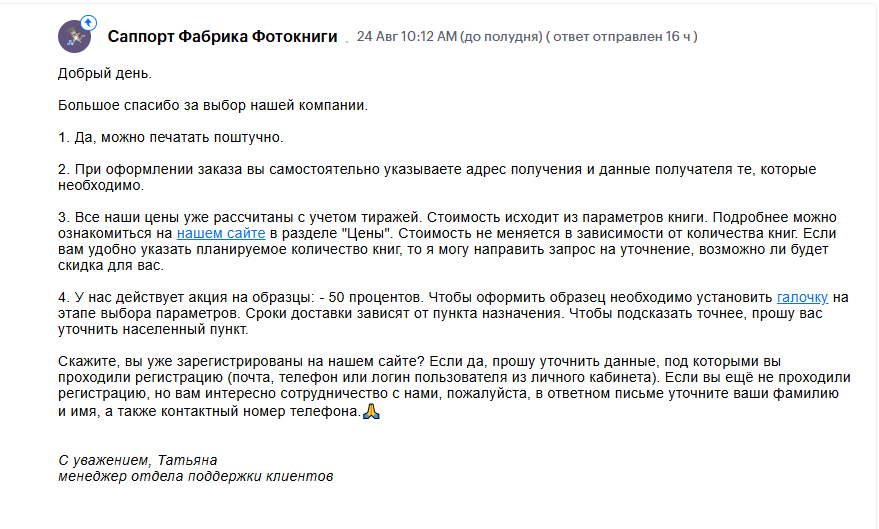879x529 pixels.
Task: Click the line "Большое спасибо за выбор"
Action: tap(213, 105)
